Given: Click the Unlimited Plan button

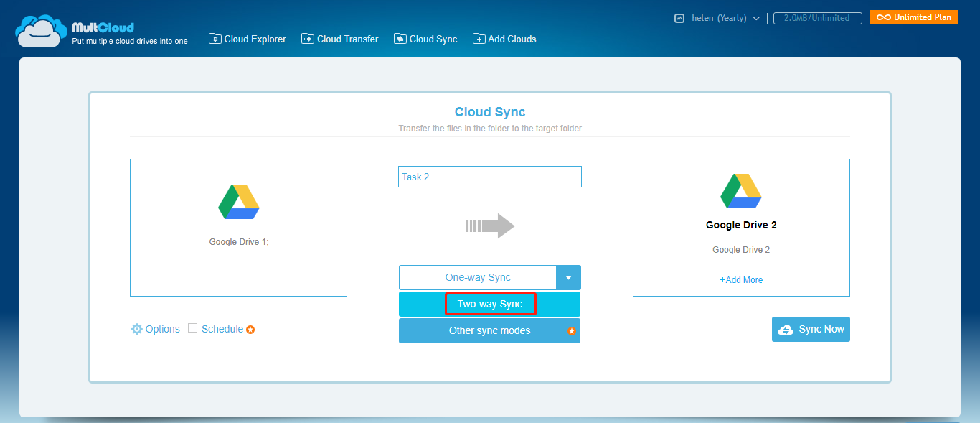Looking at the screenshot, I should click(914, 17).
